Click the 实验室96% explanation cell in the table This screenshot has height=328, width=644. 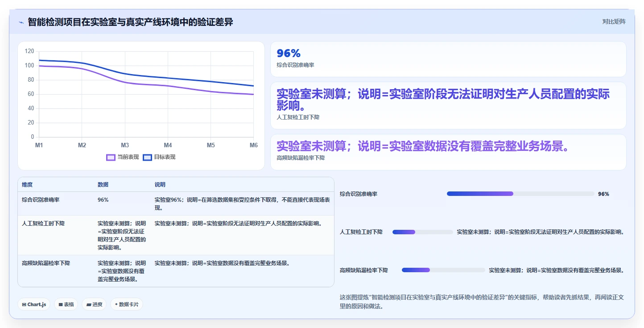[242, 204]
